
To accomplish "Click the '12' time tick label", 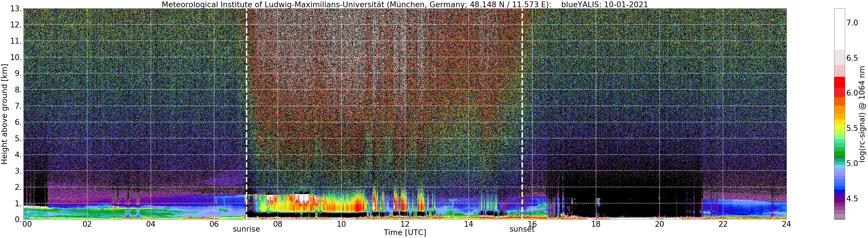I will 405,224.
